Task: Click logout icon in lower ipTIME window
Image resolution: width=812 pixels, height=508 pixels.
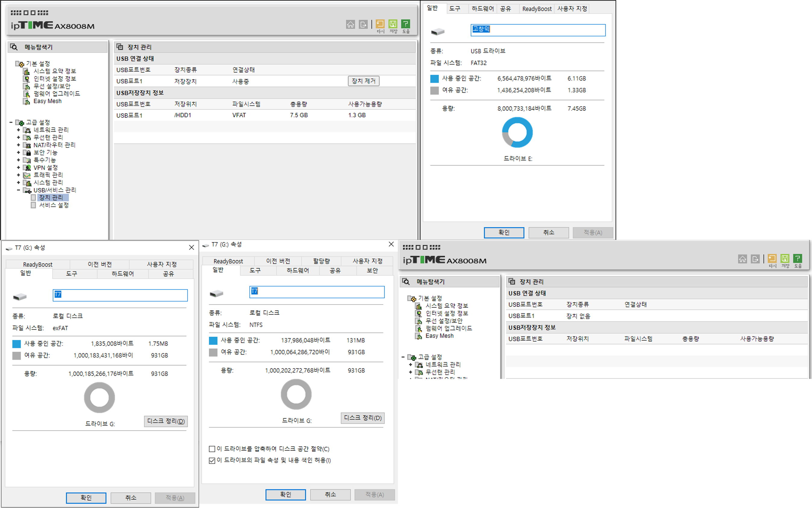Action: click(x=755, y=259)
